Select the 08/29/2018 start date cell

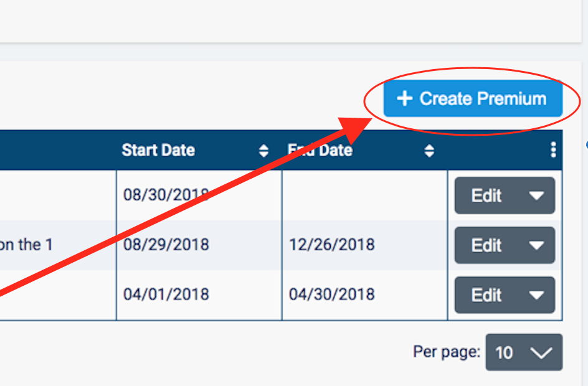[x=166, y=245]
